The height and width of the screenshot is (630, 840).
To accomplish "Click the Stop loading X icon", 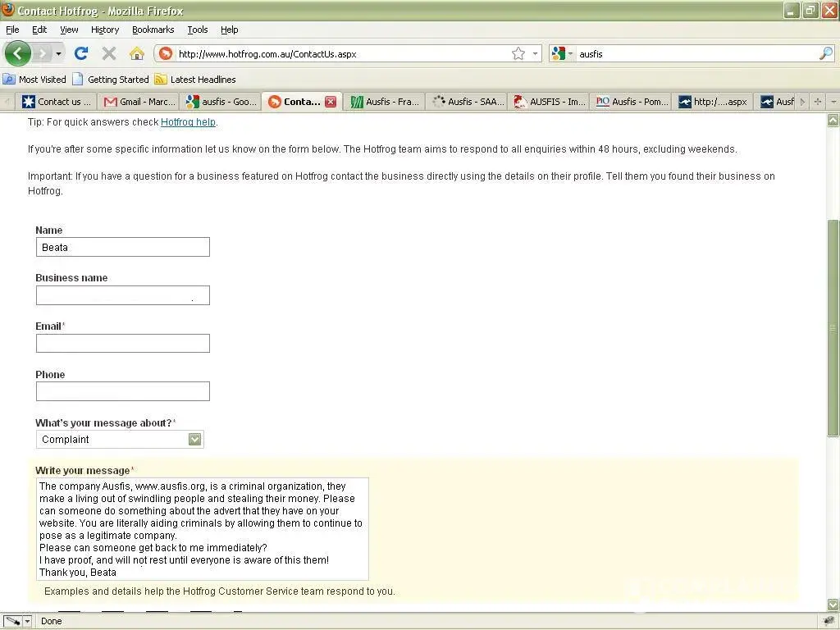I will coord(108,53).
